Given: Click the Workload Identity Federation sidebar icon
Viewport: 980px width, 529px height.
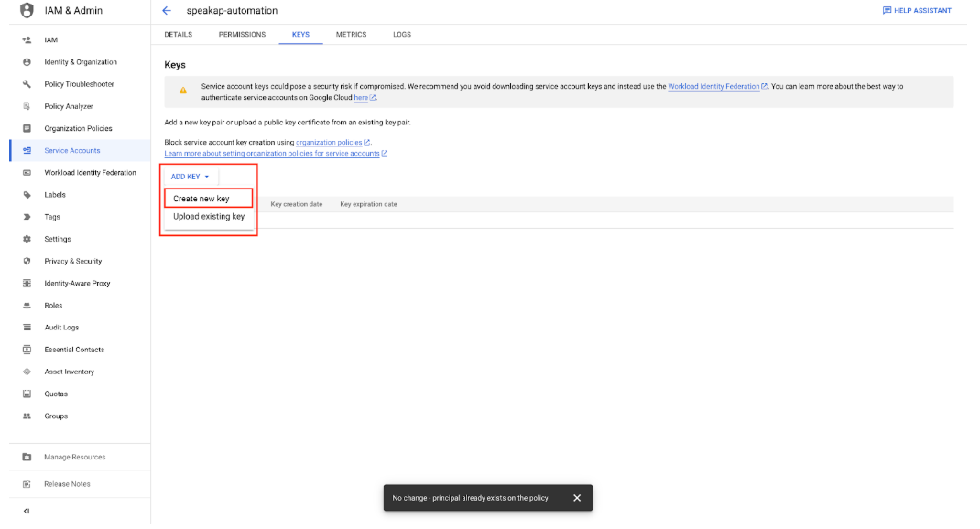Looking at the screenshot, I should point(27,173).
